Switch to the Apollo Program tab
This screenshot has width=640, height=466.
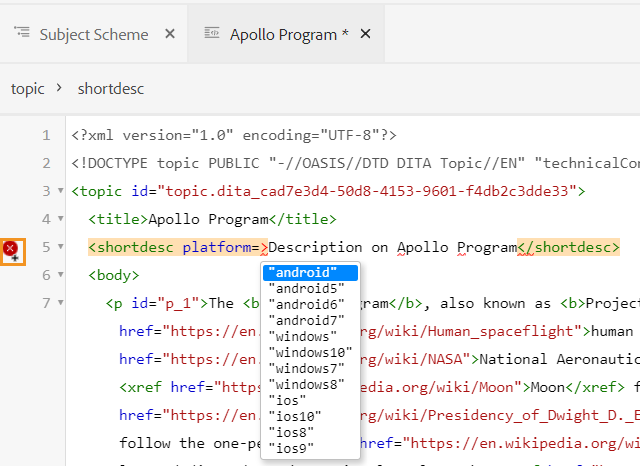tap(289, 34)
